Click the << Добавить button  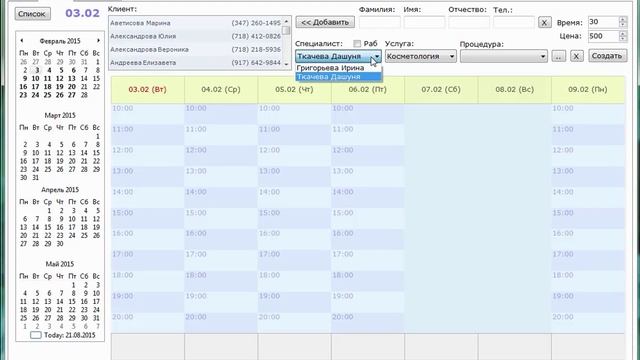325,22
